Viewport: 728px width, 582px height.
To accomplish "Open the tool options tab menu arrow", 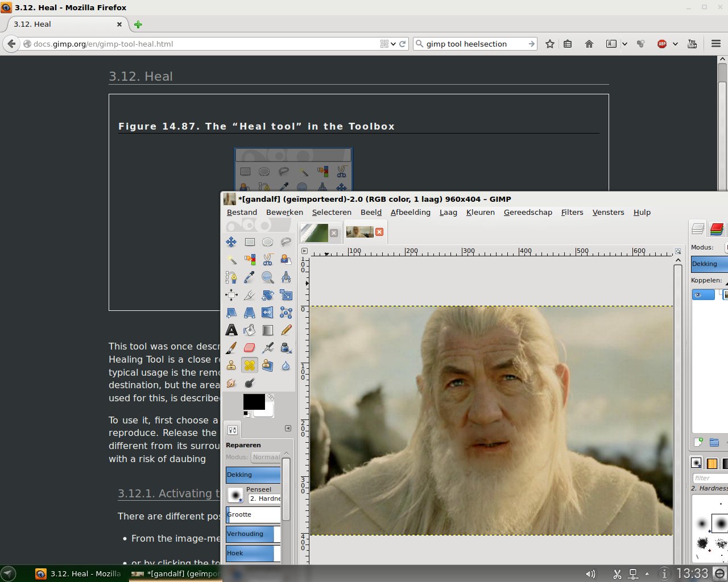I will pos(288,429).
